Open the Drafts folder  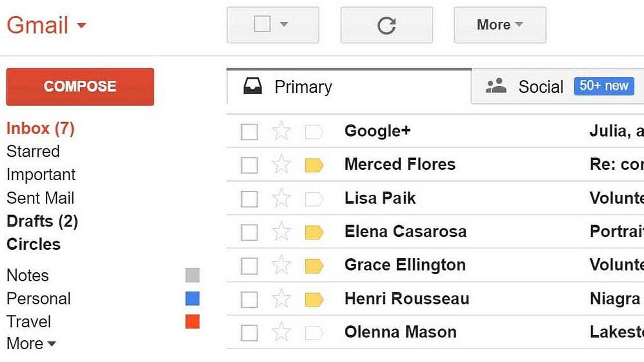click(x=42, y=221)
